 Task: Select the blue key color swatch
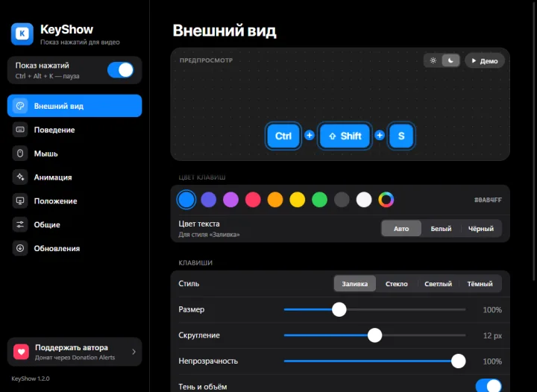pos(186,200)
